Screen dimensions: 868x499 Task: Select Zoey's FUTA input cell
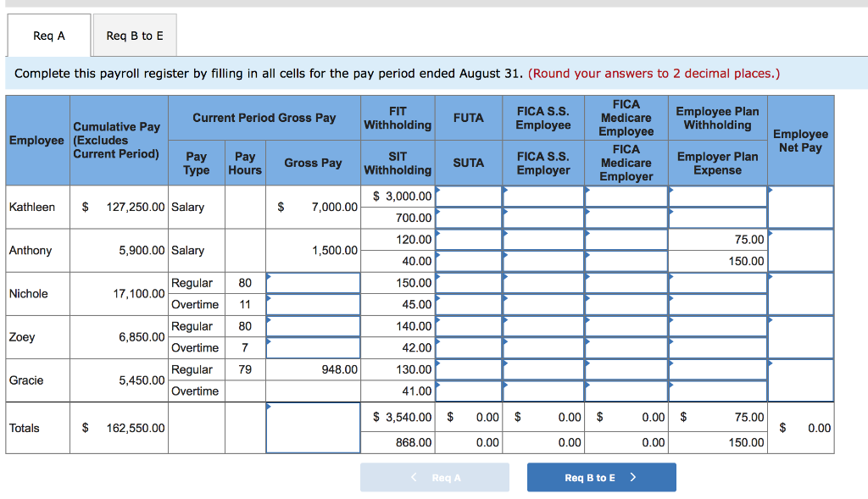point(469,326)
